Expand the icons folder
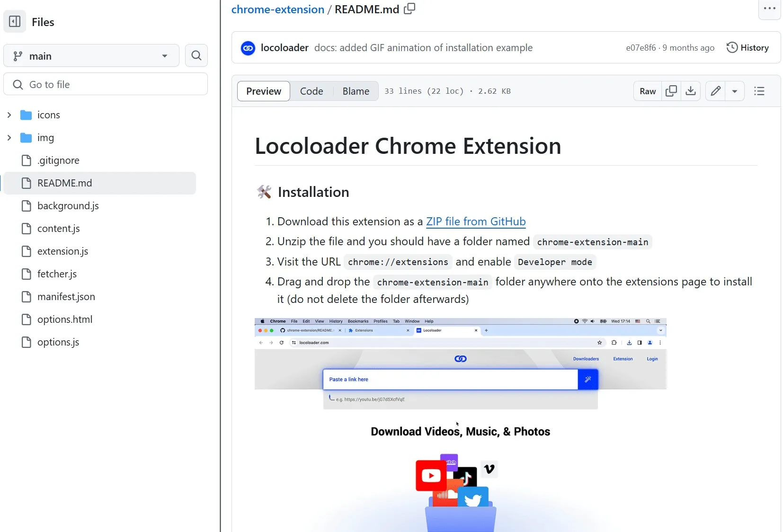The image size is (783, 532). [9, 115]
